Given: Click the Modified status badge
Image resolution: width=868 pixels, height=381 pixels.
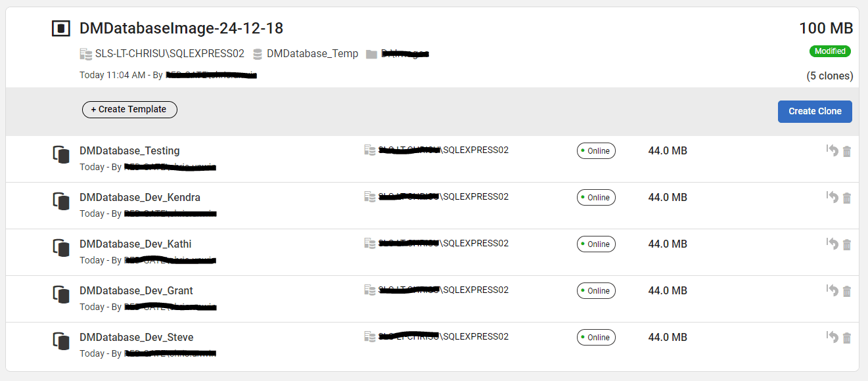Looking at the screenshot, I should pos(830,51).
